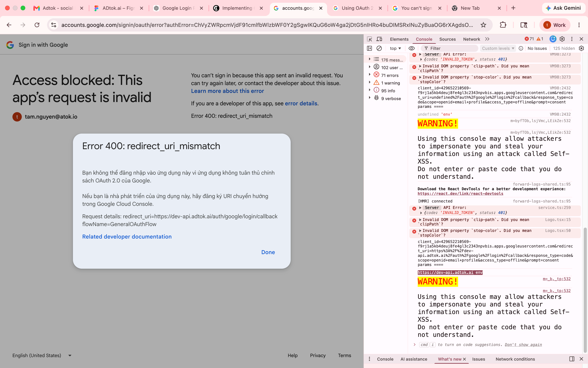Open the Work profile button
The width and height of the screenshot is (588, 368).
(555, 25)
